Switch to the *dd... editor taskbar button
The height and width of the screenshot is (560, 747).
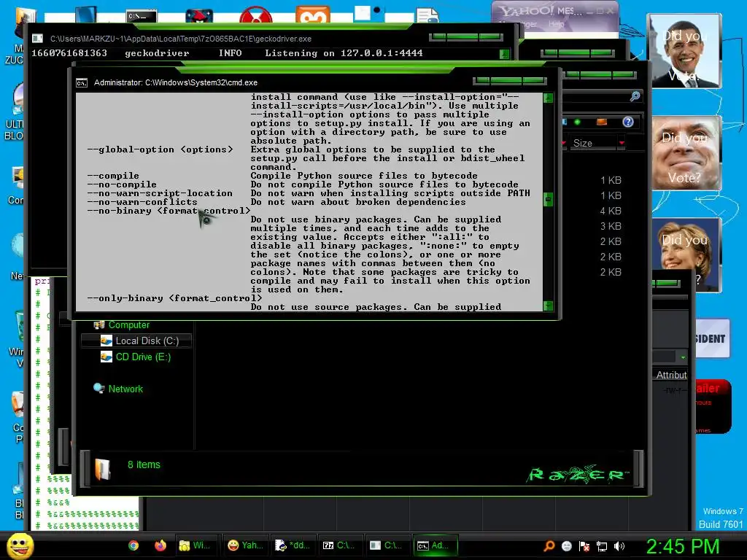coord(293,545)
